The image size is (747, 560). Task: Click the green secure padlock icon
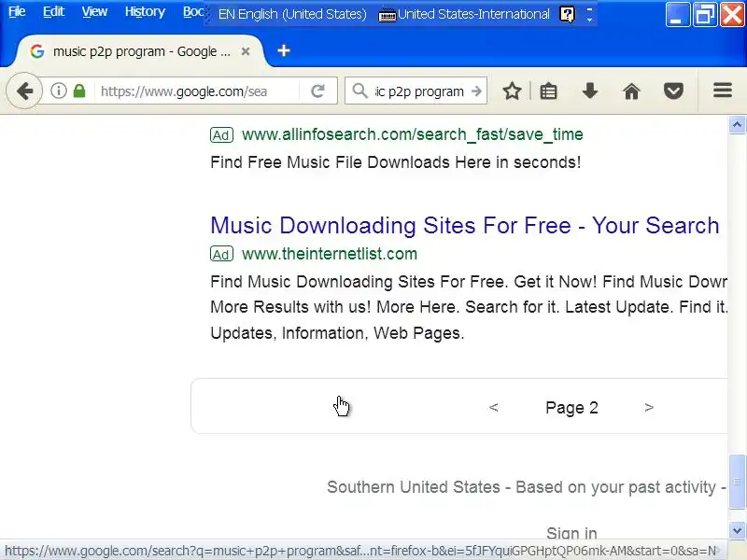79,91
